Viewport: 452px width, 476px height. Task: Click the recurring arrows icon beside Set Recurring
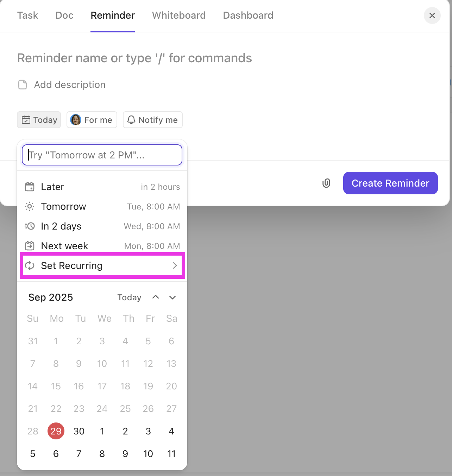coord(30,265)
